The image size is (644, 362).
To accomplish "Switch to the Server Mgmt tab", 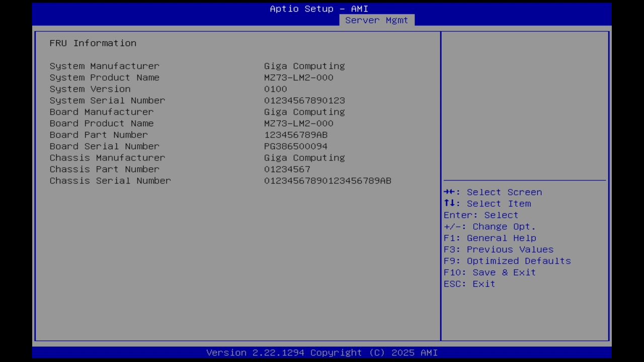I will click(376, 20).
